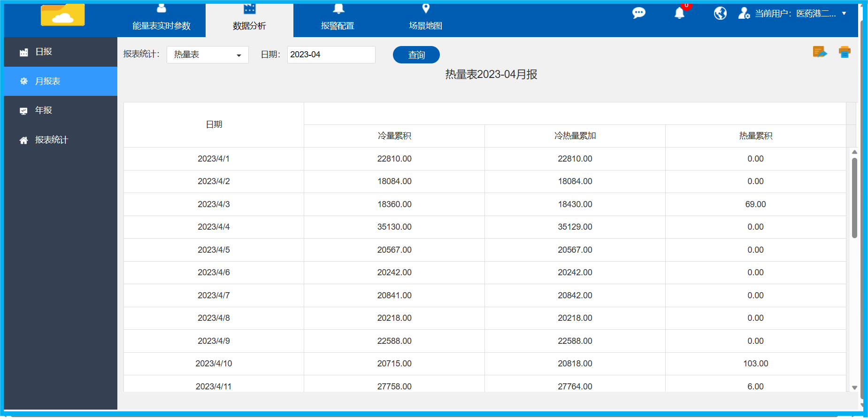The width and height of the screenshot is (868, 419).
Task: Click the 报表统计 home icon in sidebar
Action: (x=23, y=140)
